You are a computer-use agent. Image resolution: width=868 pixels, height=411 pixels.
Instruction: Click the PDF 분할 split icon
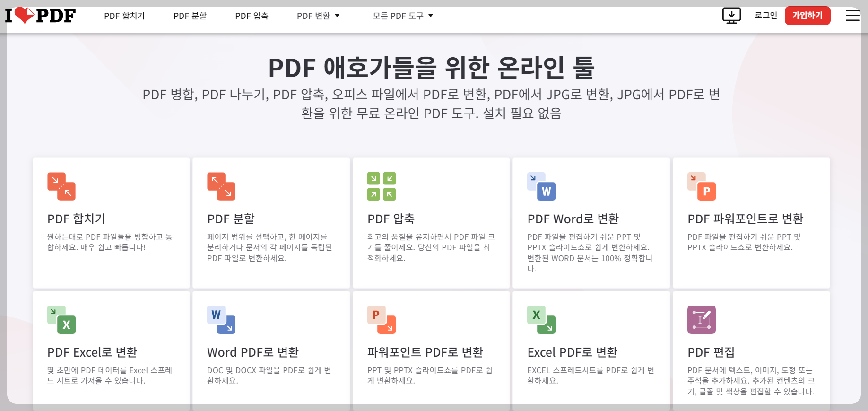click(x=221, y=186)
